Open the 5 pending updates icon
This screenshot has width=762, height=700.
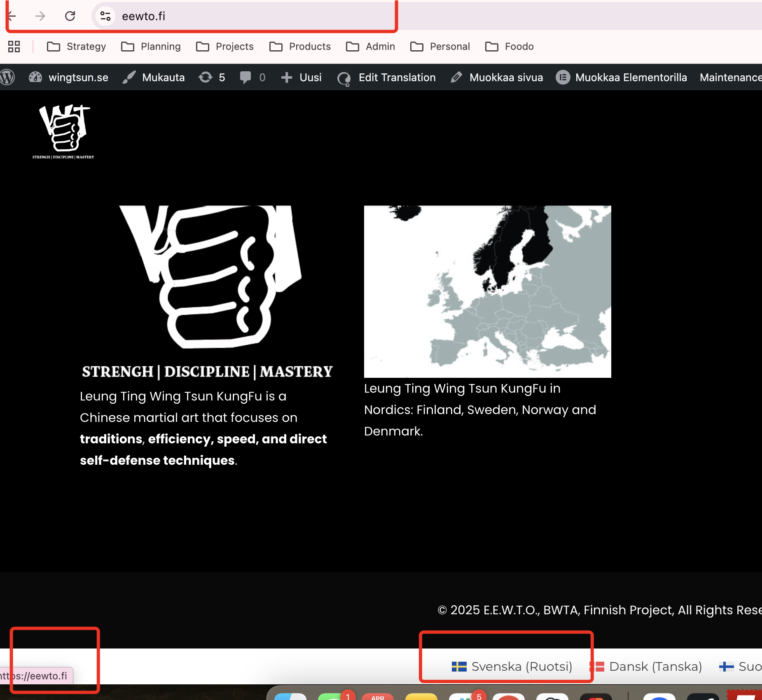(x=212, y=77)
